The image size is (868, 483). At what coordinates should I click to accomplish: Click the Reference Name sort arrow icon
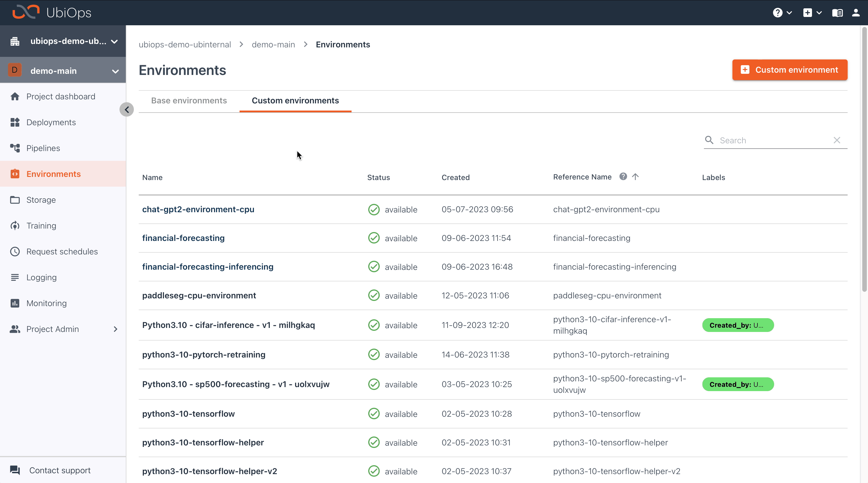click(x=635, y=177)
